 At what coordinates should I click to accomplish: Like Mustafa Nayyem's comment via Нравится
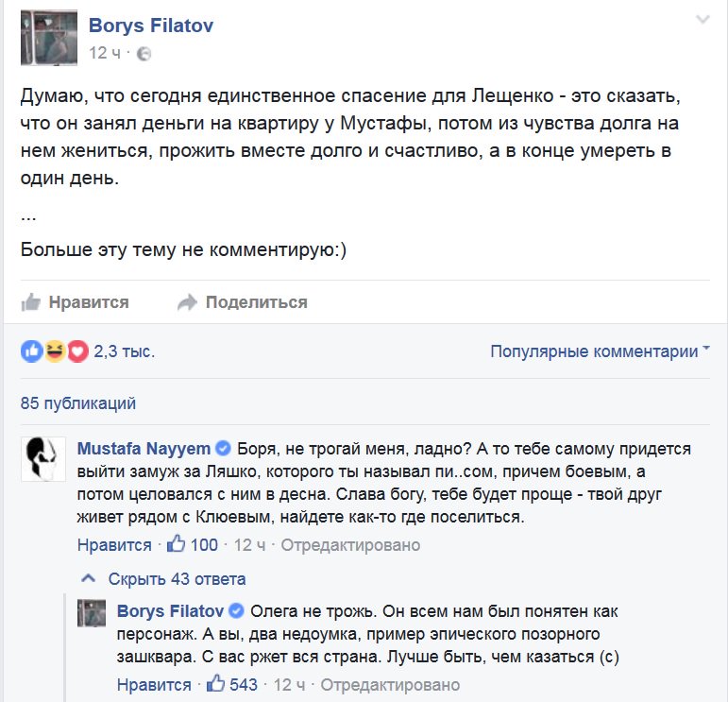(x=113, y=545)
